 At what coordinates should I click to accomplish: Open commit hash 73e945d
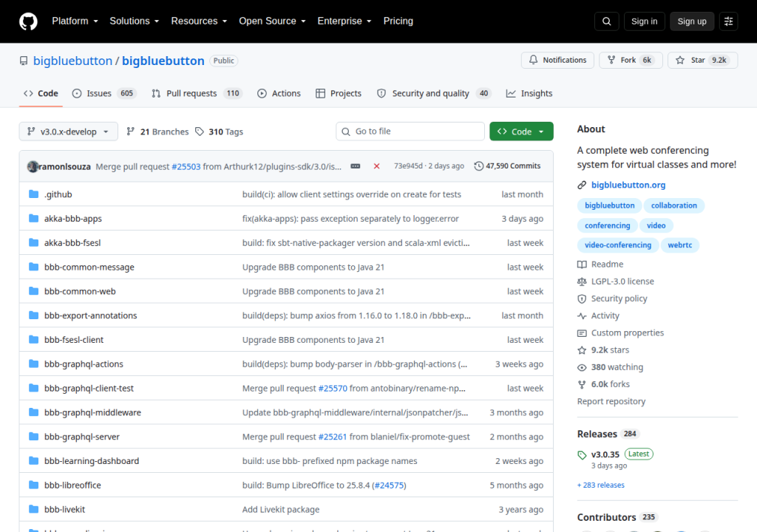408,166
